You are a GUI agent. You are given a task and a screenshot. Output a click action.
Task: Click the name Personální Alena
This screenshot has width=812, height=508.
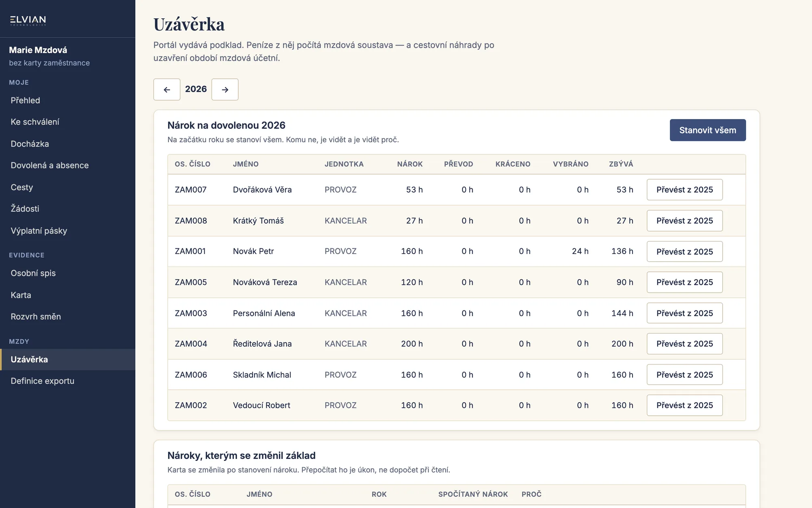coord(264,313)
